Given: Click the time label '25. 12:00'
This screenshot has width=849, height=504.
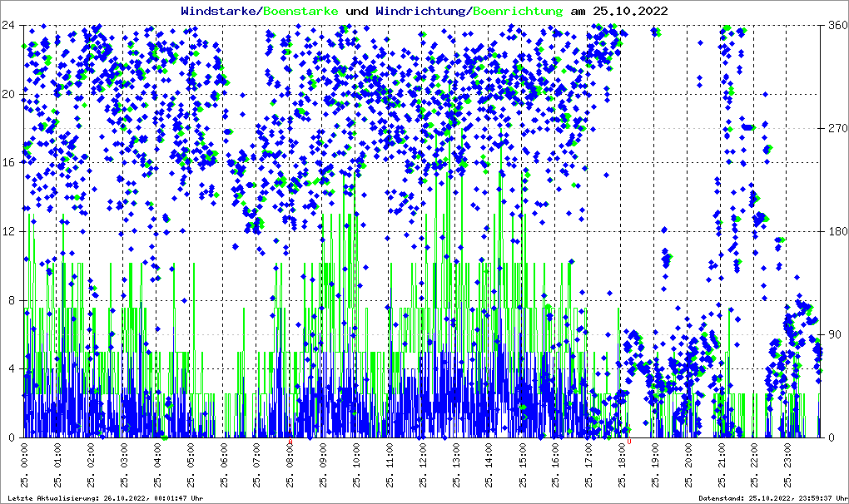Looking at the screenshot, I should coord(423,465).
